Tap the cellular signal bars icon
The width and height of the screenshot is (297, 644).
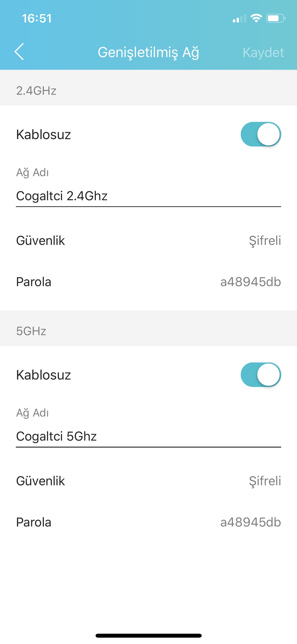[x=239, y=19]
